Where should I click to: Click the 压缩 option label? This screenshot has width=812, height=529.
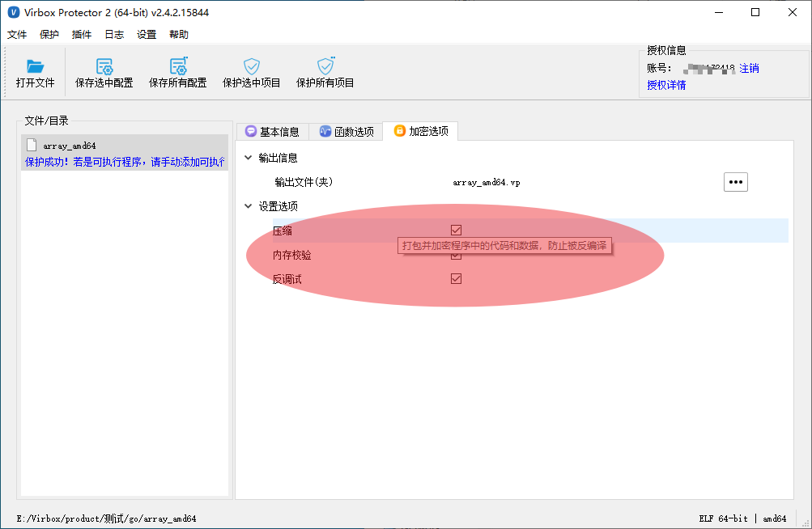click(x=283, y=231)
